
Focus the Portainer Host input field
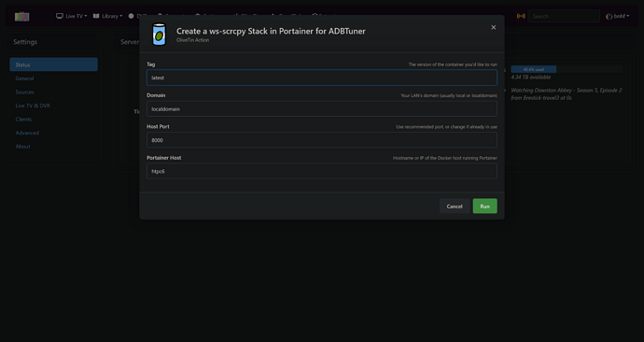tap(322, 171)
